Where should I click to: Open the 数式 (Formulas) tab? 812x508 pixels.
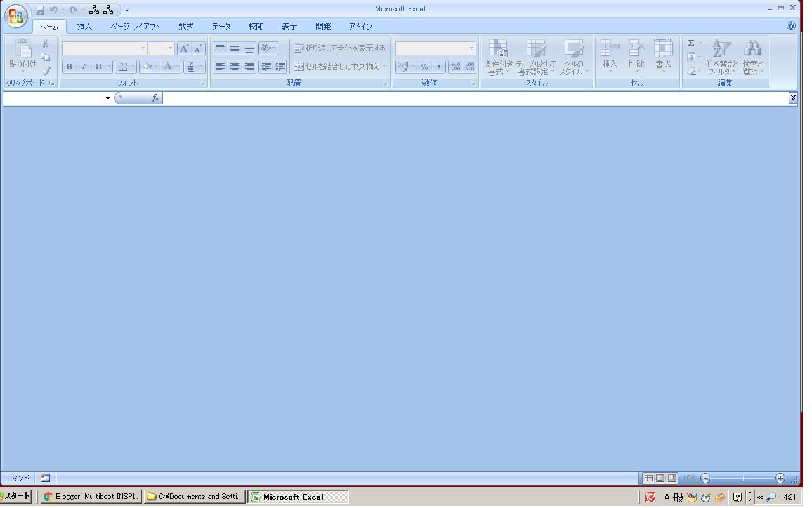(186, 27)
